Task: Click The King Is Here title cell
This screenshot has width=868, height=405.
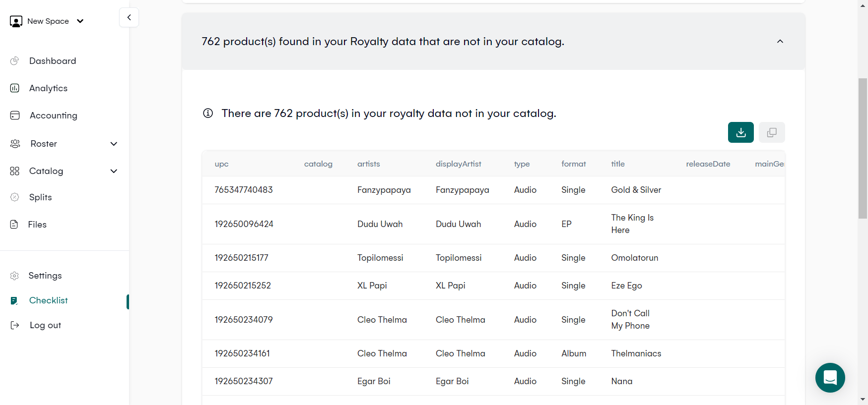Action: pyautogui.click(x=632, y=224)
